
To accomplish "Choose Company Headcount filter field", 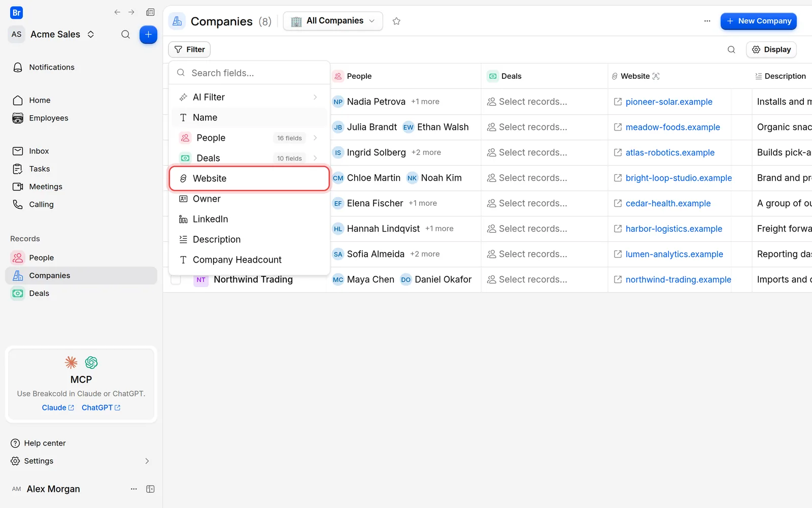I will tap(249, 260).
